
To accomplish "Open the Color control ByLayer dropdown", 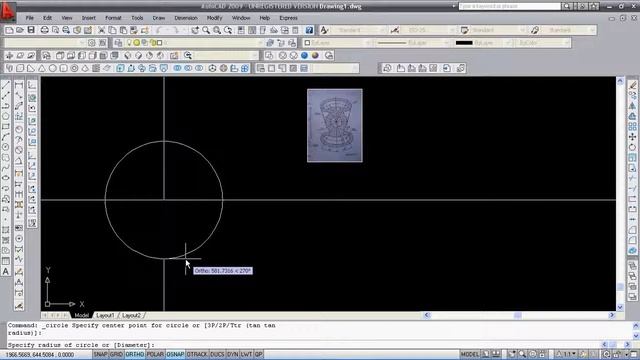I will pos(338,43).
